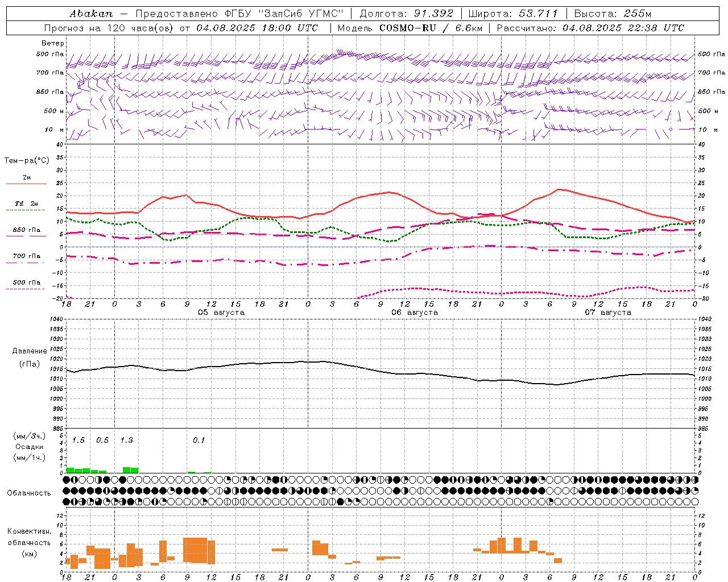Screen dimensions: 728x582
Task: Click the 'Тем-ра(°C)' temperature panel label
Action: [x=27, y=161]
